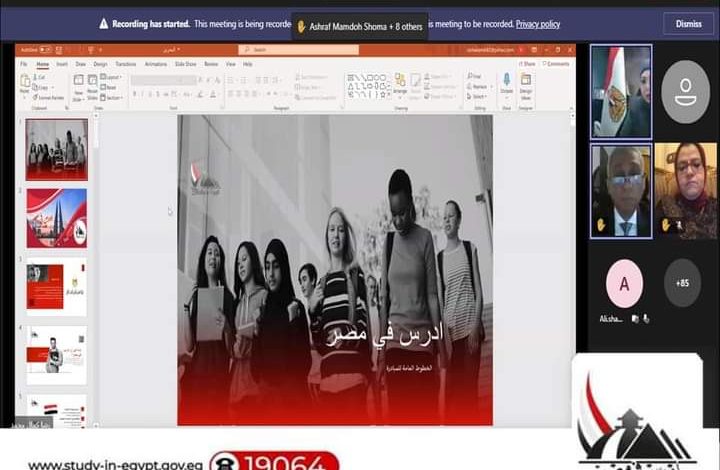Viewport: 720px width, 470px height.
Task: Expand the Section dropdown
Action: point(112,97)
